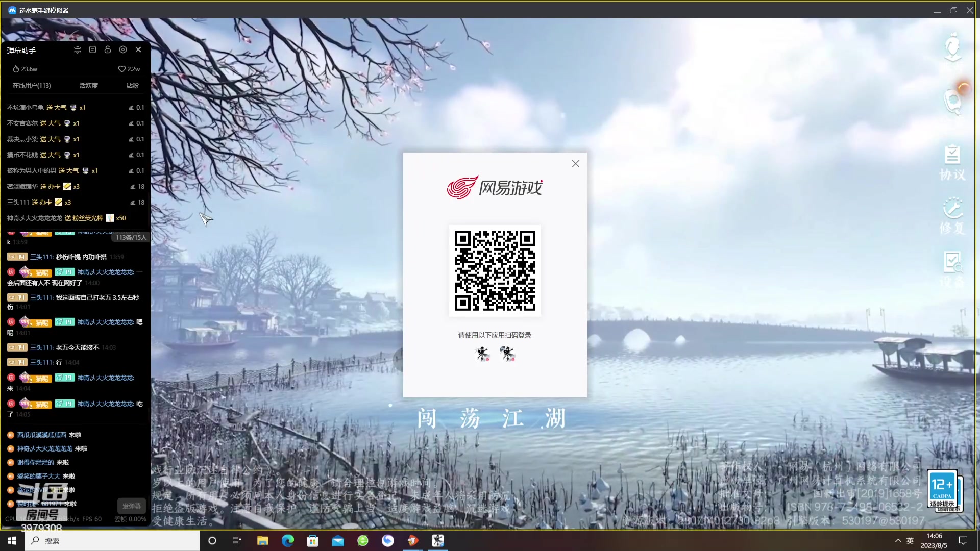Image resolution: width=980 pixels, height=551 pixels.
Task: Open the character avatar icon in the sidebar
Action: [952, 47]
